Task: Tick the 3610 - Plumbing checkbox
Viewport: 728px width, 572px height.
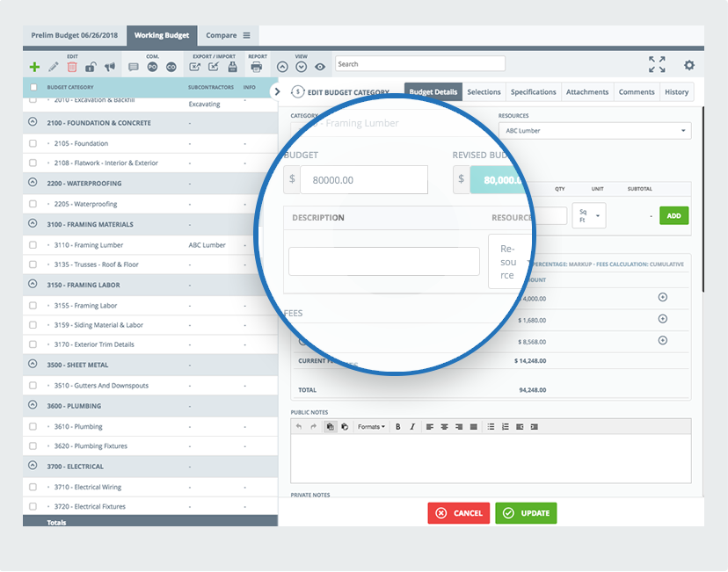Action: tap(33, 426)
